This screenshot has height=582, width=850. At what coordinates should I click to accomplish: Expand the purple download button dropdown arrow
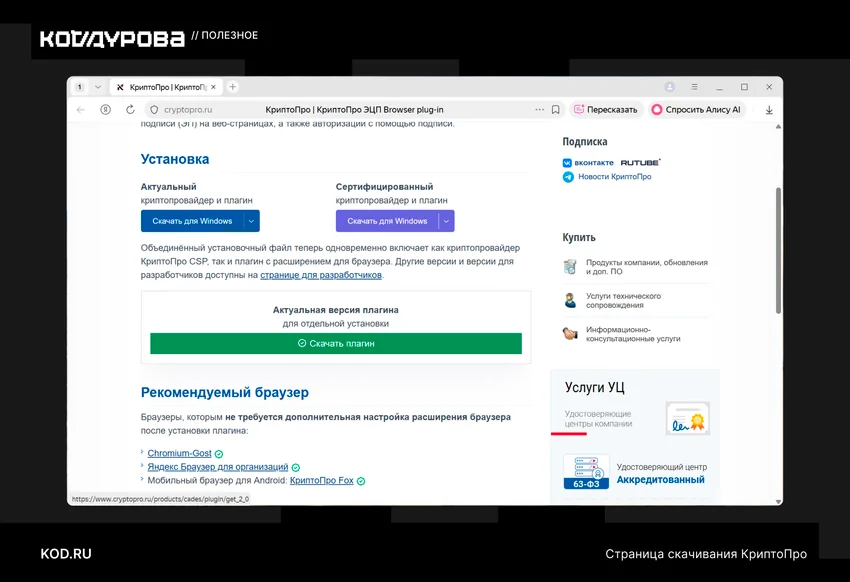tap(446, 221)
